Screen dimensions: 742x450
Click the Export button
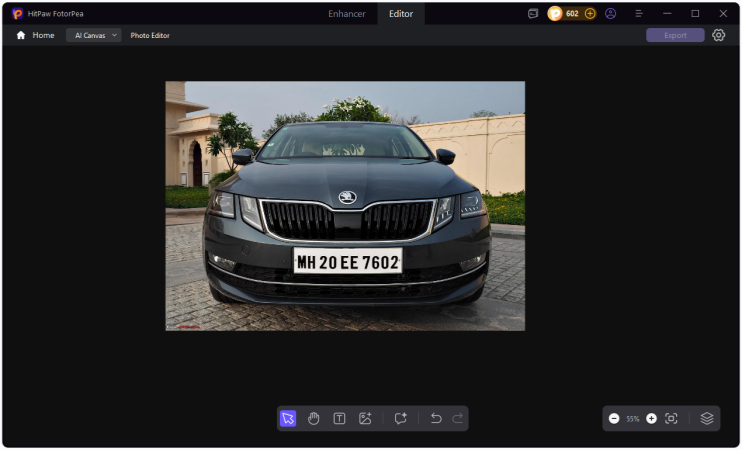675,35
